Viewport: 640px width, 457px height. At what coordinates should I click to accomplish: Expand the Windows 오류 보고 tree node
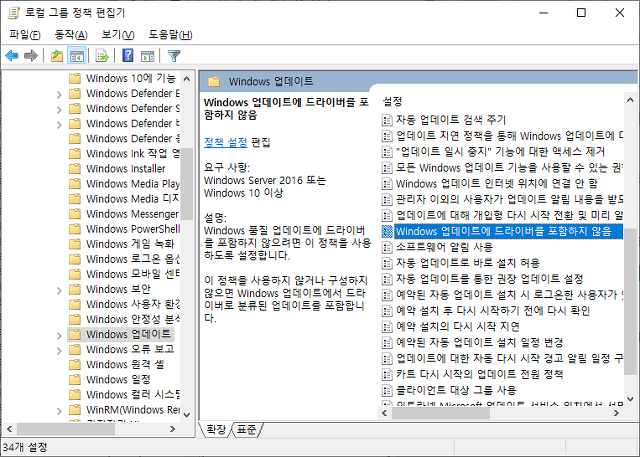(59, 351)
